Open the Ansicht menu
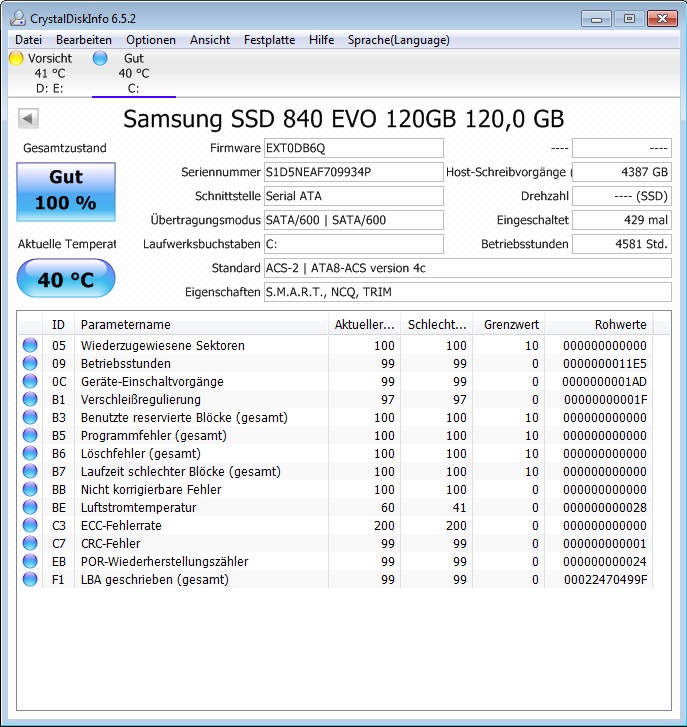The height and width of the screenshot is (727, 687). [210, 40]
